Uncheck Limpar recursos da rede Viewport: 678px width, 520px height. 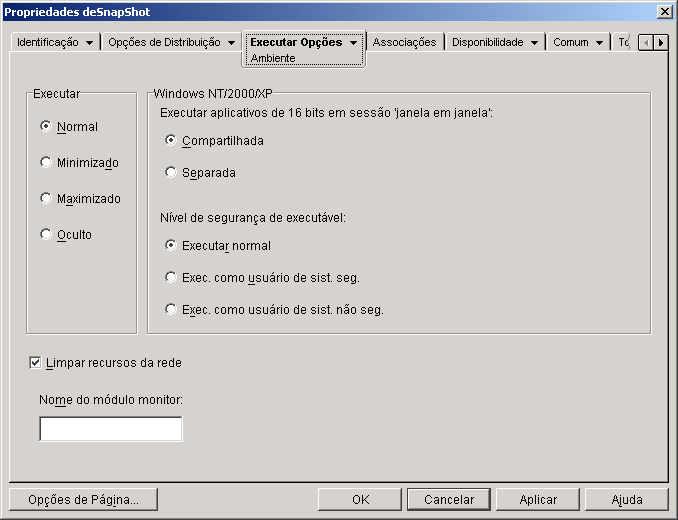35,363
